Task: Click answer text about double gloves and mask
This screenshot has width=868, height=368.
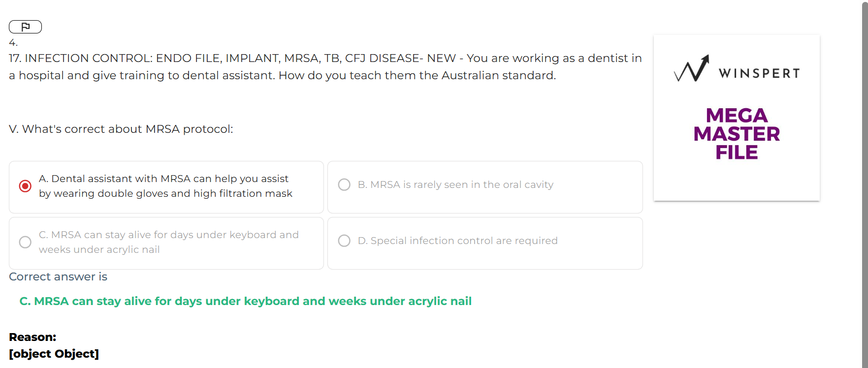Action: 165,186
